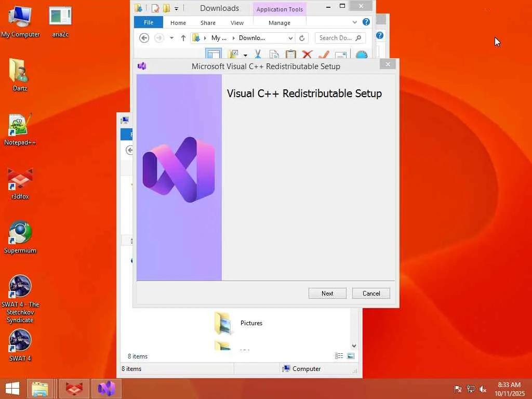Image resolution: width=532 pixels, height=399 pixels.
Task: Select the Application Tools contextual tab header
Action: (280, 9)
